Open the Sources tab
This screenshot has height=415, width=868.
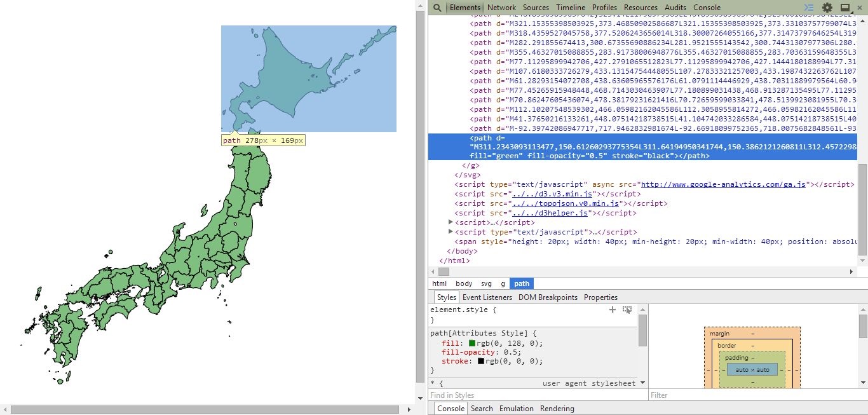coord(536,8)
